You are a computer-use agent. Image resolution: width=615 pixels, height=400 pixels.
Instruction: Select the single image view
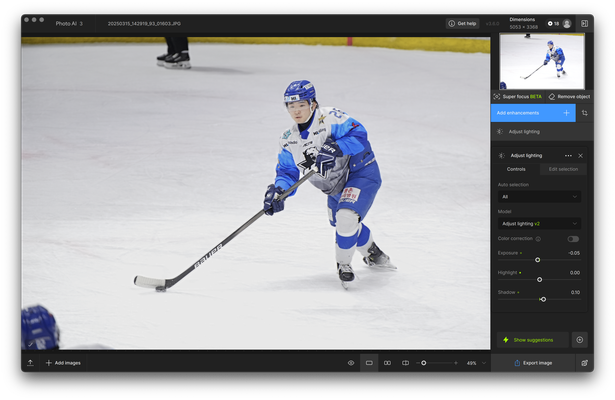[369, 363]
